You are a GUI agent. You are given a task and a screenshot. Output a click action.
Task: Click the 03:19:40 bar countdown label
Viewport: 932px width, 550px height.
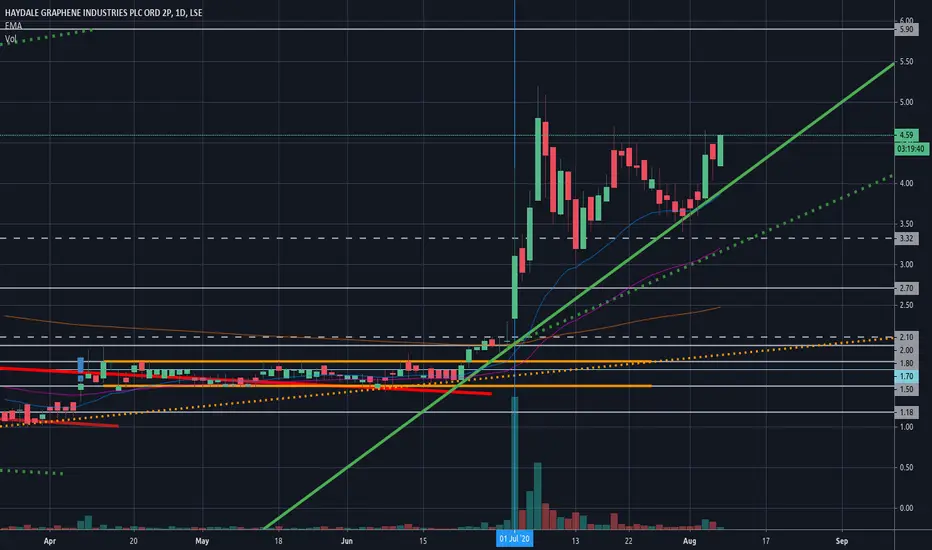[x=911, y=149]
